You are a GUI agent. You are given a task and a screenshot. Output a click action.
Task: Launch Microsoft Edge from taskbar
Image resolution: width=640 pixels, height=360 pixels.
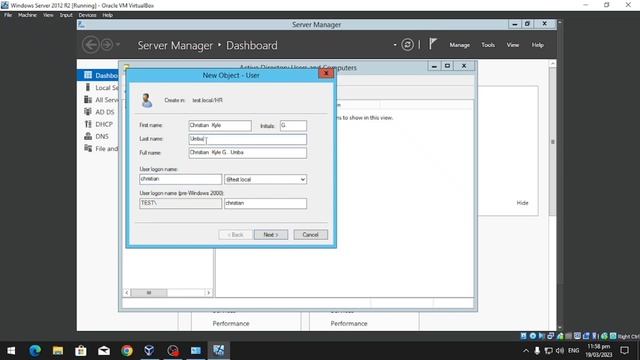click(x=35, y=350)
